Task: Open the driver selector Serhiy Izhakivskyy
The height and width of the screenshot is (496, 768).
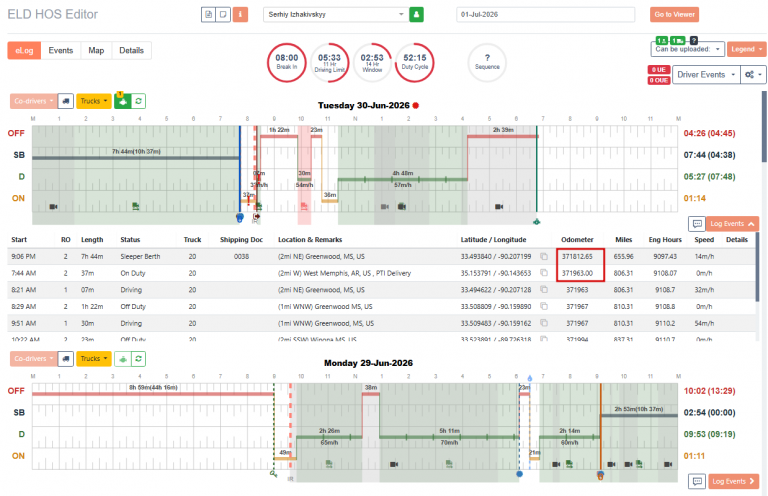Action: coord(336,14)
